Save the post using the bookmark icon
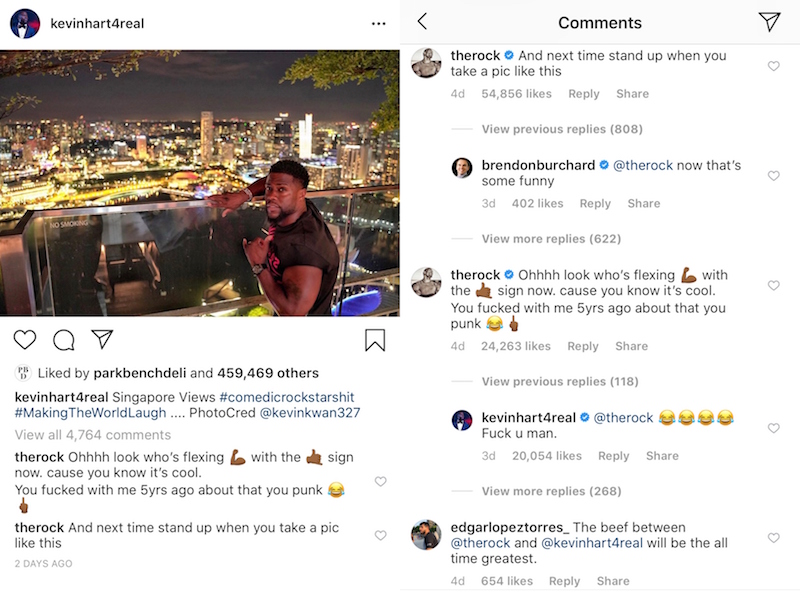 click(377, 339)
